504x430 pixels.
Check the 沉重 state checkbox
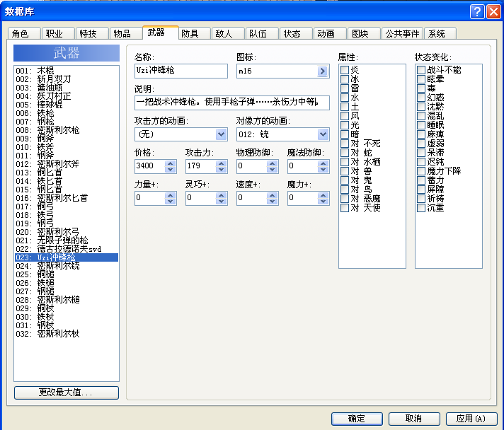(x=421, y=208)
